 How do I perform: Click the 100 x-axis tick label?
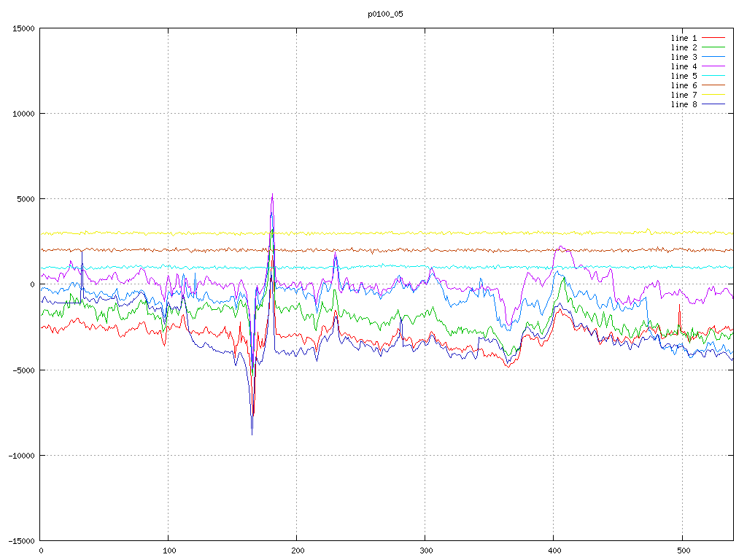tap(169, 551)
